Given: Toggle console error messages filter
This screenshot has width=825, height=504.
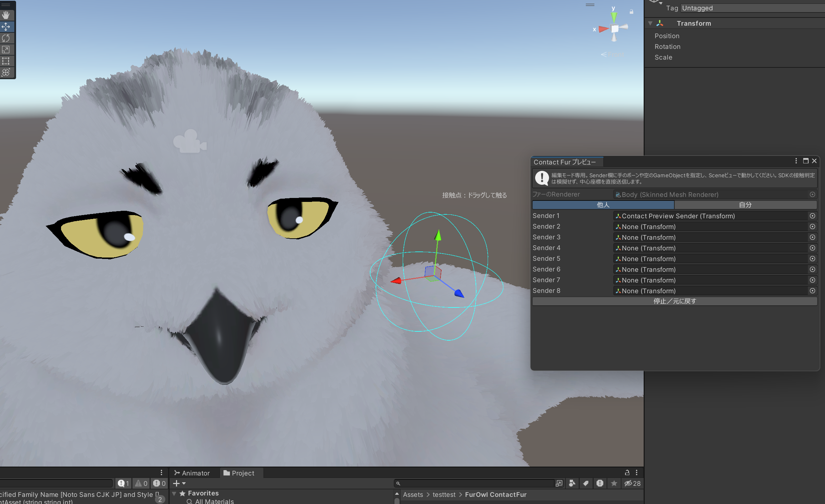Looking at the screenshot, I should point(159,483).
